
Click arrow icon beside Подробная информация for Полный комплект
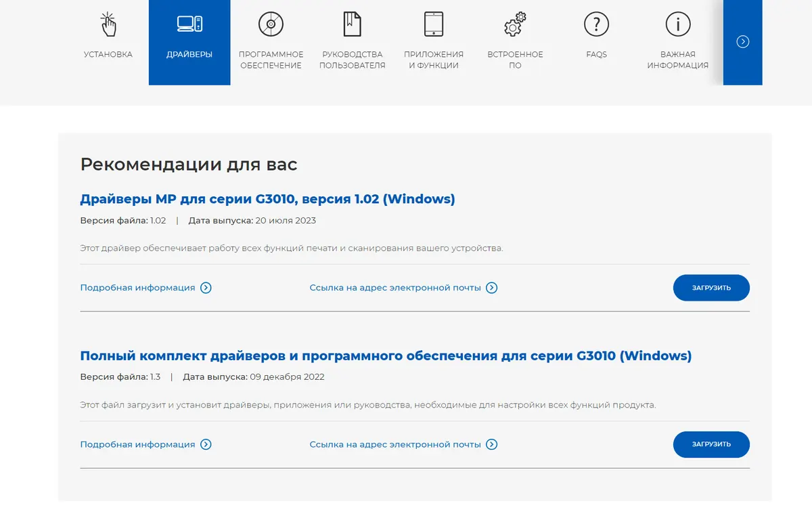click(206, 444)
